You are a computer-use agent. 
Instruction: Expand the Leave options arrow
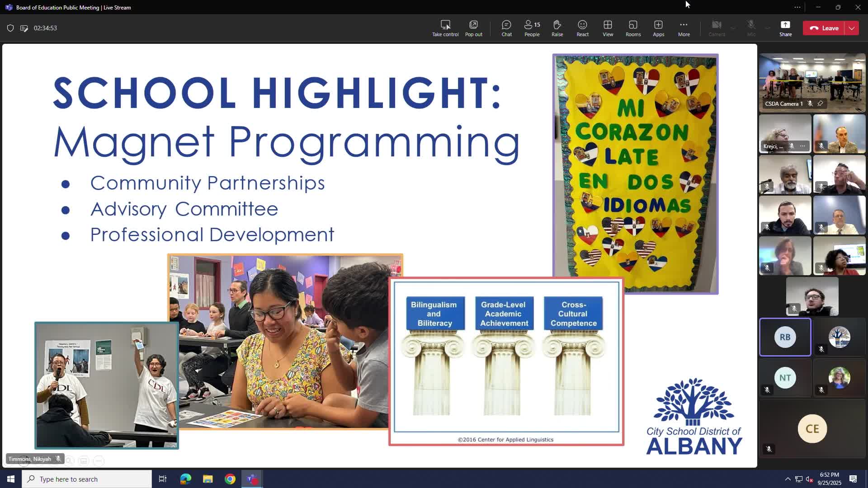click(852, 28)
